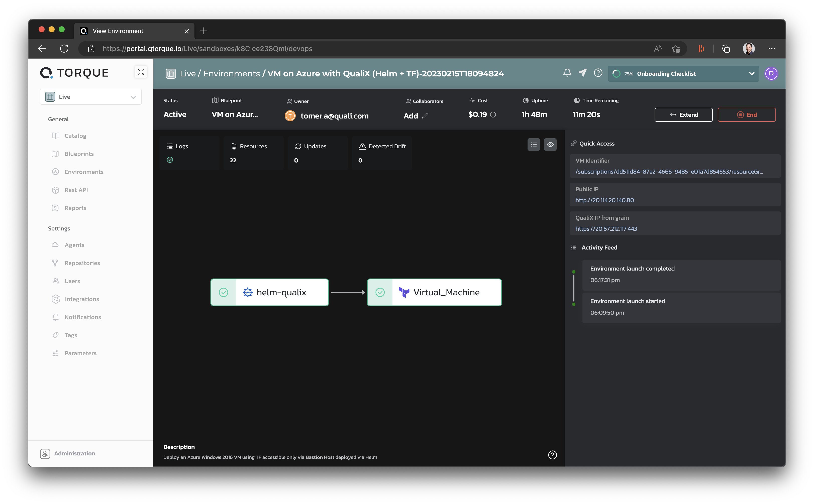
Task: Click Add collaborators
Action: pos(411,116)
